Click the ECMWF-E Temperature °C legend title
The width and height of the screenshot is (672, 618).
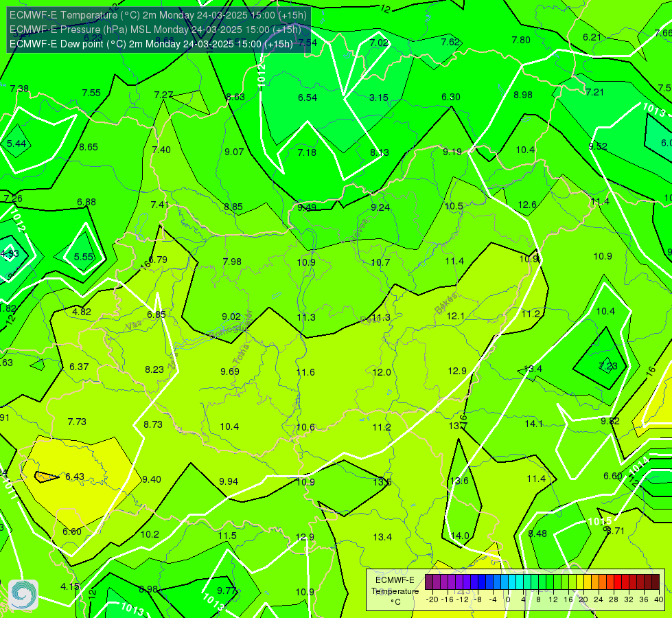coord(395,591)
